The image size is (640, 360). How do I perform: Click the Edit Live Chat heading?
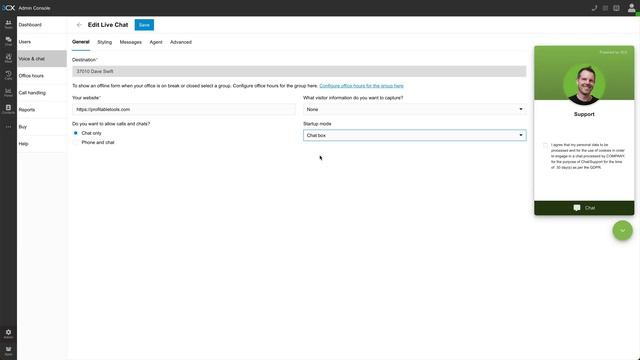tap(108, 25)
